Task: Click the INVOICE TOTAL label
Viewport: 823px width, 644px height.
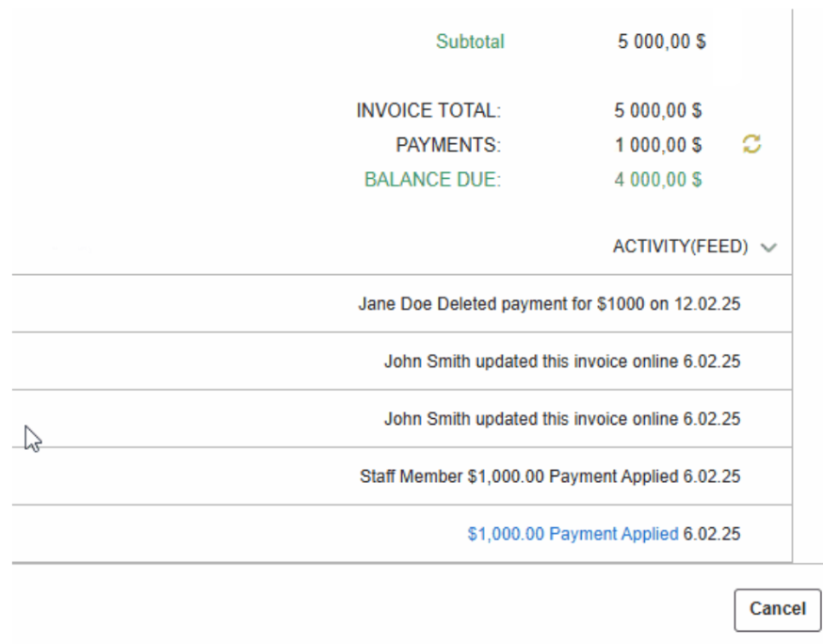Action: point(428,111)
